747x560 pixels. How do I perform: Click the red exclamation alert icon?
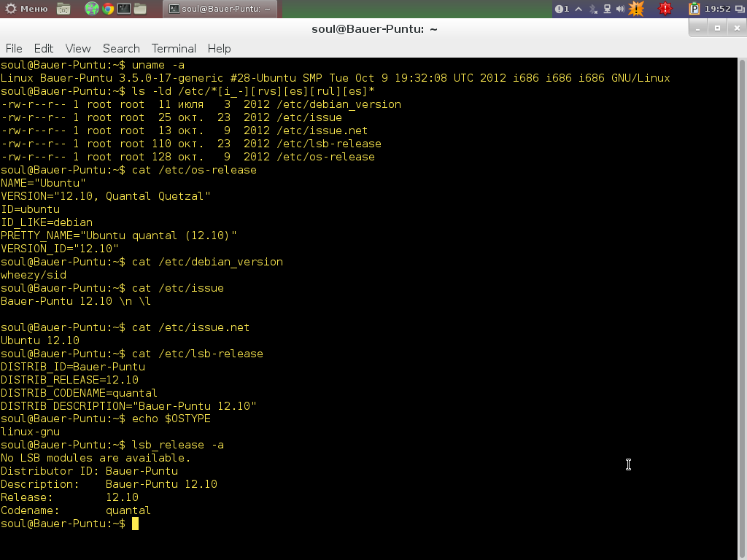tap(665, 9)
